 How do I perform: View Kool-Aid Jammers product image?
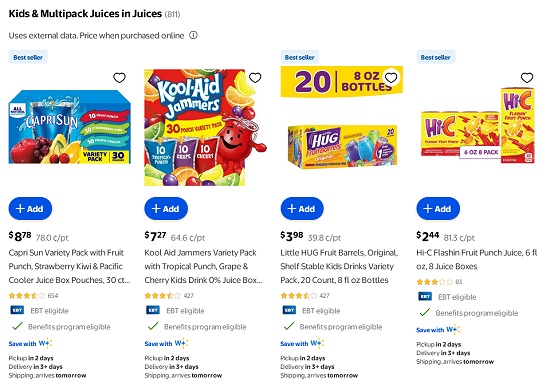click(205, 127)
